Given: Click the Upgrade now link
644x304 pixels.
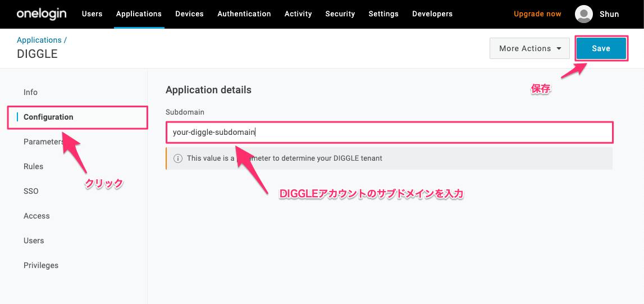Looking at the screenshot, I should (x=537, y=14).
